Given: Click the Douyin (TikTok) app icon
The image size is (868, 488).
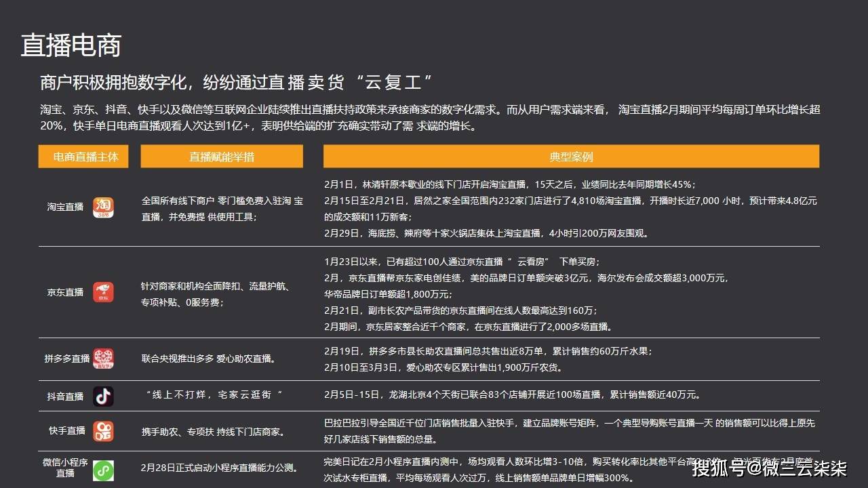Looking at the screenshot, I should click(x=103, y=396).
